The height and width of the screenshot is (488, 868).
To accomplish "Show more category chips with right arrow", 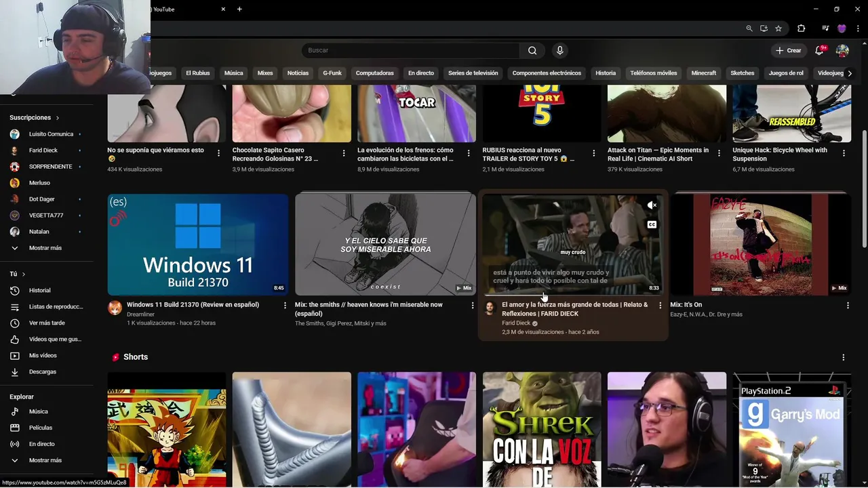I will tap(850, 73).
